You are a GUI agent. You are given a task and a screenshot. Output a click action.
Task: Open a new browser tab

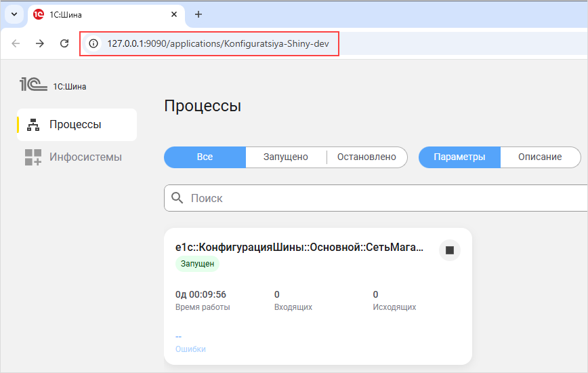198,14
